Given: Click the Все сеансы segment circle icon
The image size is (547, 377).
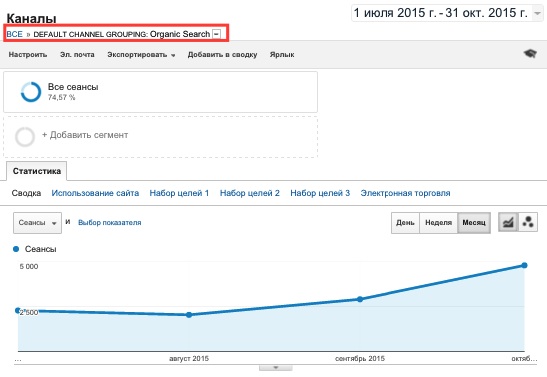Looking at the screenshot, I should (x=31, y=92).
